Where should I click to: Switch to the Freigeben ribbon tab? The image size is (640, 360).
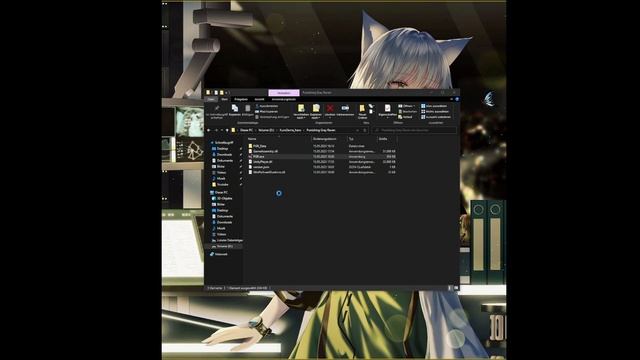pos(241,99)
